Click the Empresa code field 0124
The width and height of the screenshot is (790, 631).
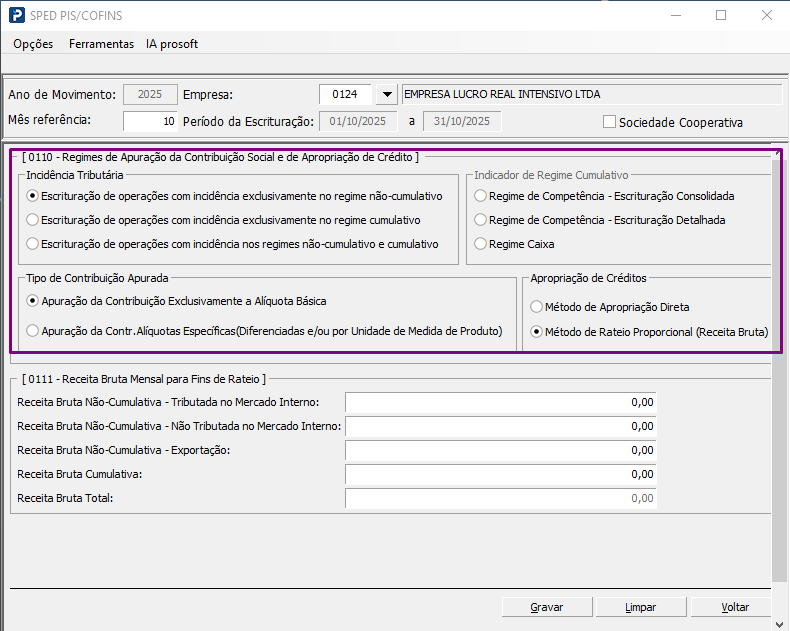[x=345, y=95]
